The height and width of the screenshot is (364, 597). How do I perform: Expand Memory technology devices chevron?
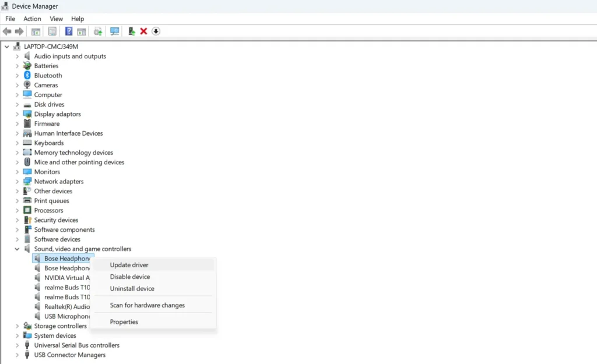(17, 153)
